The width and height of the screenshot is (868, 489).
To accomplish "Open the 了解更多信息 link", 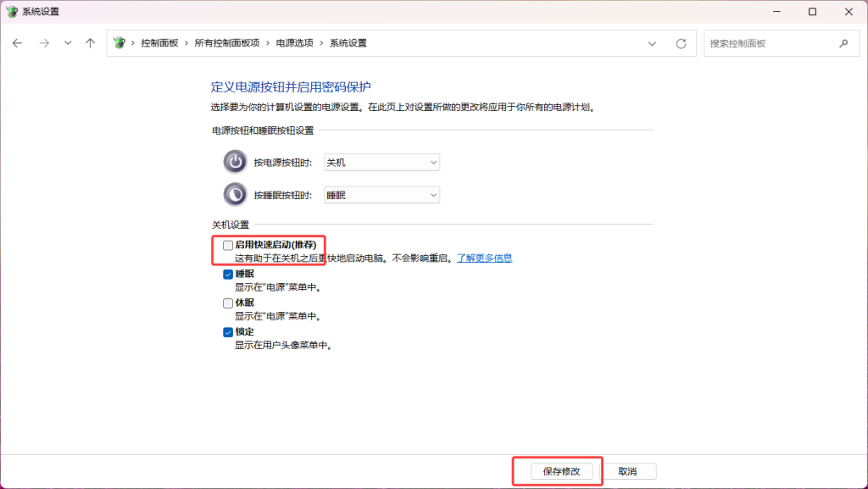I will click(484, 258).
